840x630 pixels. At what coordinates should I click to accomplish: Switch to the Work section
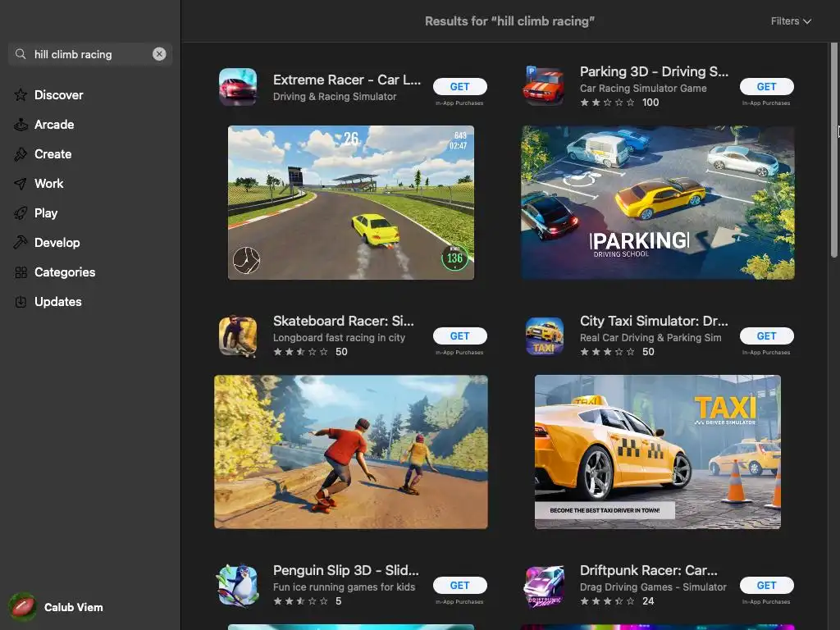coord(48,184)
